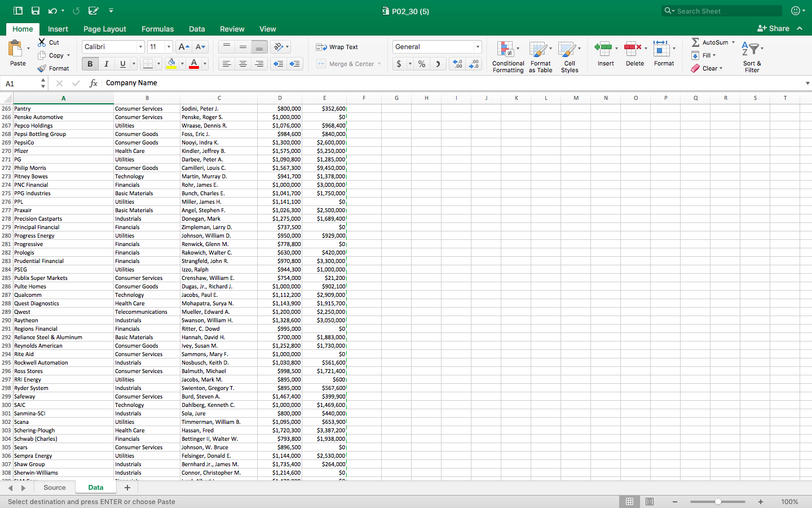This screenshot has width=812, height=508.
Task: Open the font size dropdown
Action: click(x=168, y=47)
